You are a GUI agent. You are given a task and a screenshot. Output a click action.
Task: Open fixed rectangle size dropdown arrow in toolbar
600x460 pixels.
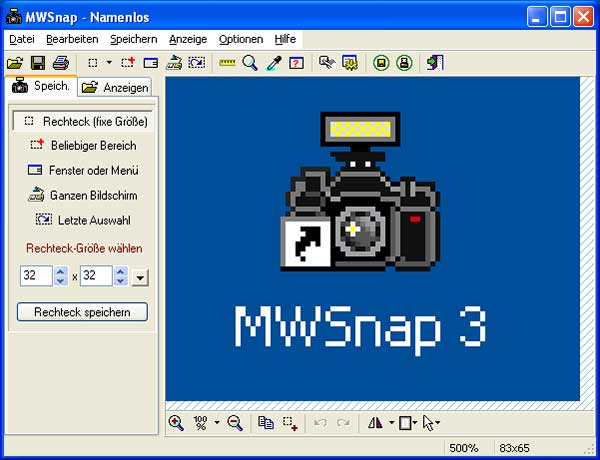109,62
